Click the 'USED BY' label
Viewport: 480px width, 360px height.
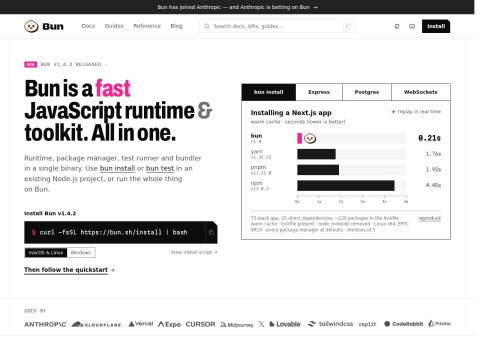coord(35,311)
